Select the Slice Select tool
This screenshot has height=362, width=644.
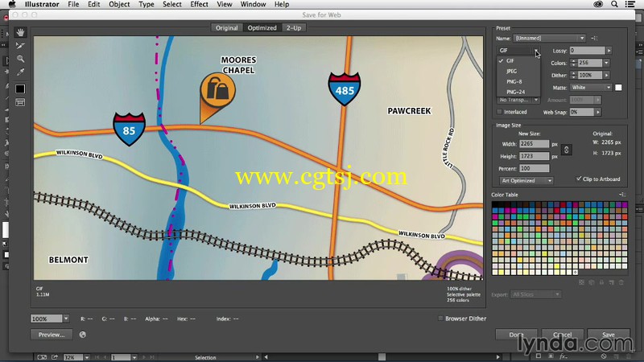pyautogui.click(x=20, y=46)
